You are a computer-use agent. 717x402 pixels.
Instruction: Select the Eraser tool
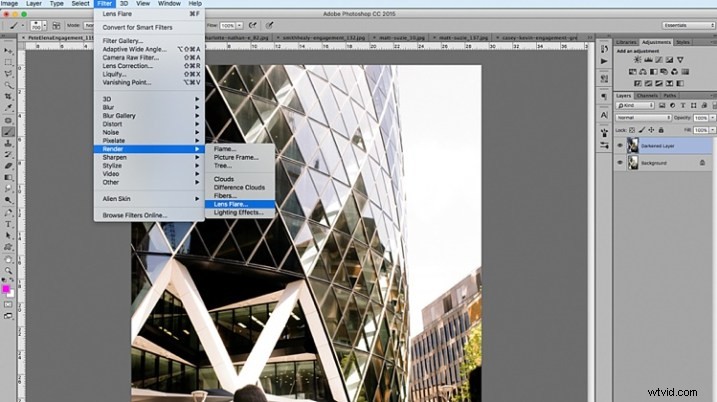coord(8,166)
